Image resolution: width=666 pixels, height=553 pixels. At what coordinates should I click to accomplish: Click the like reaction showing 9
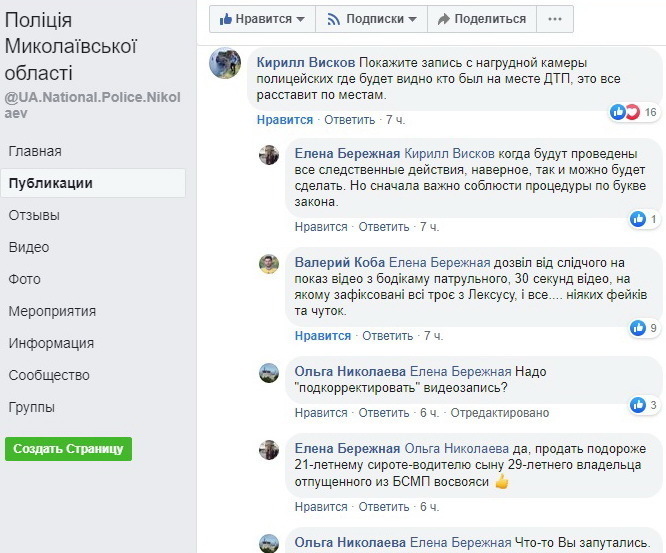coord(638,328)
